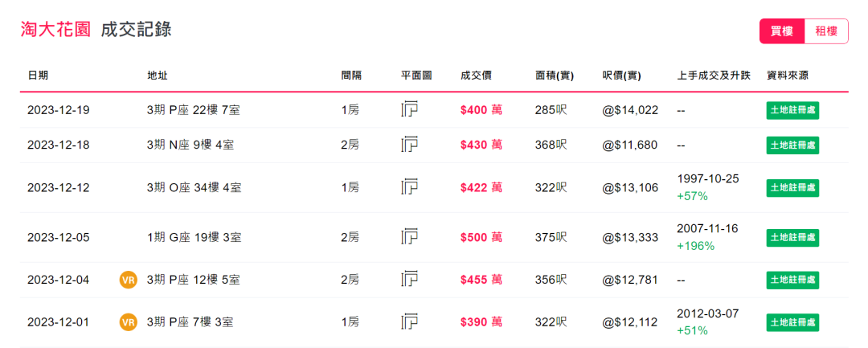Click 土地註冊處 badge on 2023-12-19 row
Viewport: 868px width, 348px height.
(792, 110)
